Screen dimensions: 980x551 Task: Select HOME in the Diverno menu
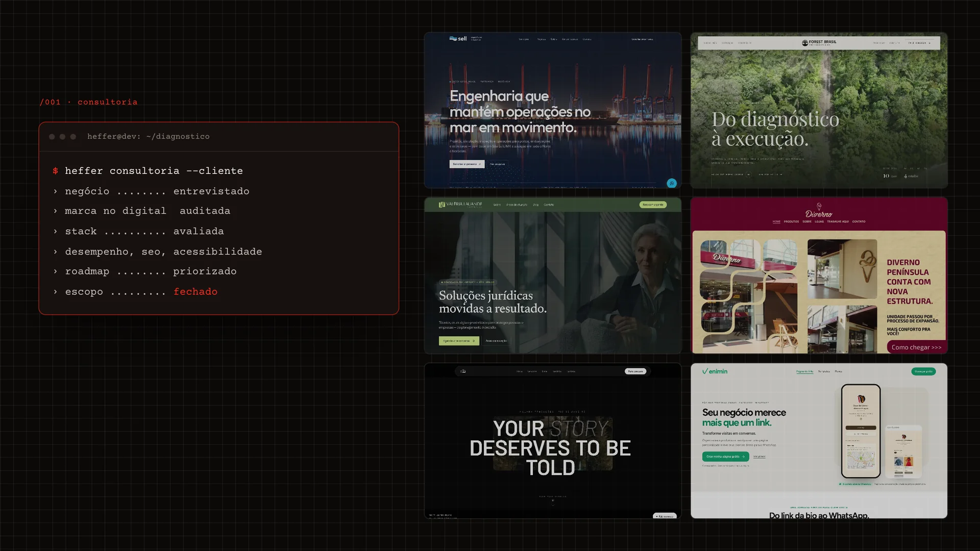point(776,222)
